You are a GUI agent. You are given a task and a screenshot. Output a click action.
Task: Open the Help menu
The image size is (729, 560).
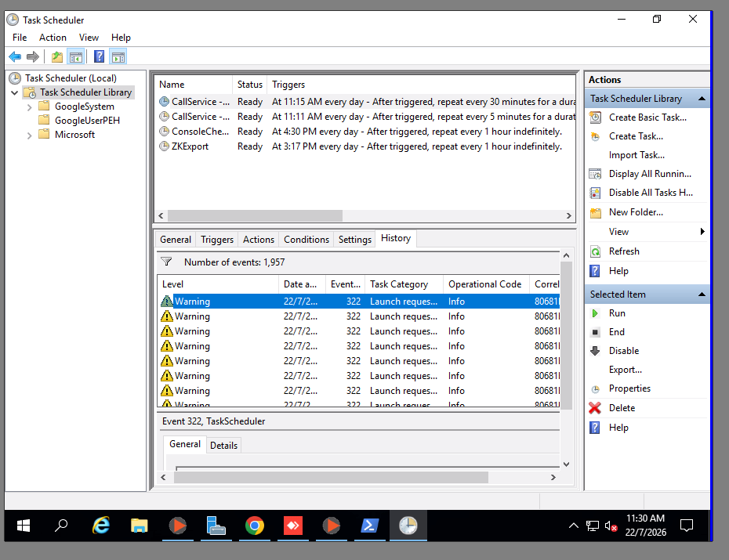point(121,38)
